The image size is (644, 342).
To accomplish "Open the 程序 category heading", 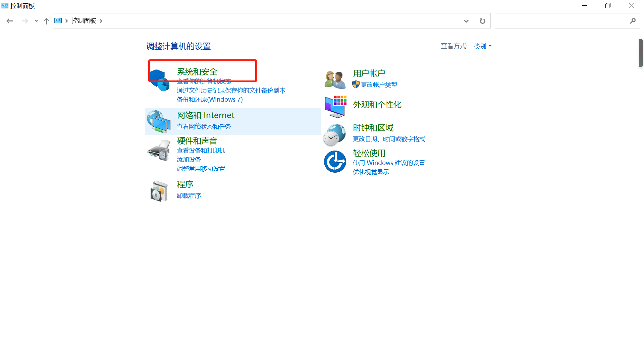I will click(185, 184).
